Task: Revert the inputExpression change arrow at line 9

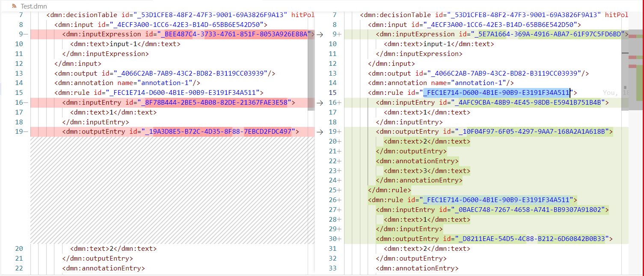Action: (320, 35)
